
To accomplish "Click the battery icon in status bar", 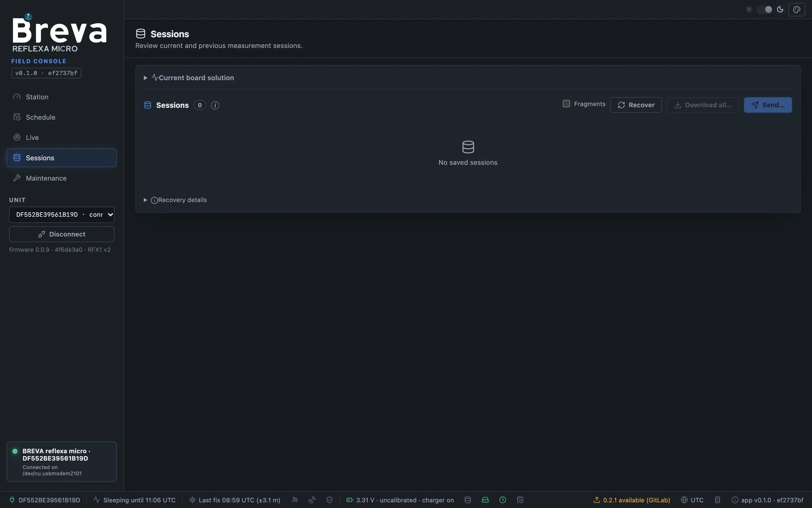I will tap(349, 500).
